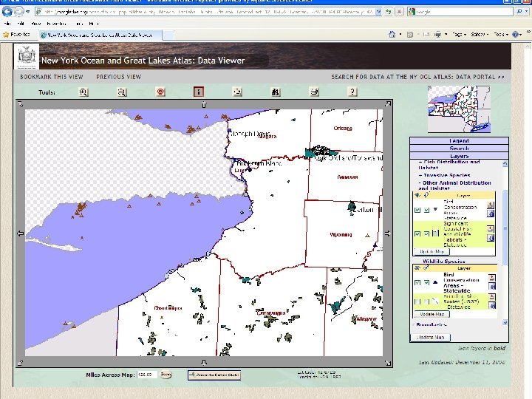
Task: Enable identify checkbox for Breeding Bird Routes
Action: (x=426, y=301)
